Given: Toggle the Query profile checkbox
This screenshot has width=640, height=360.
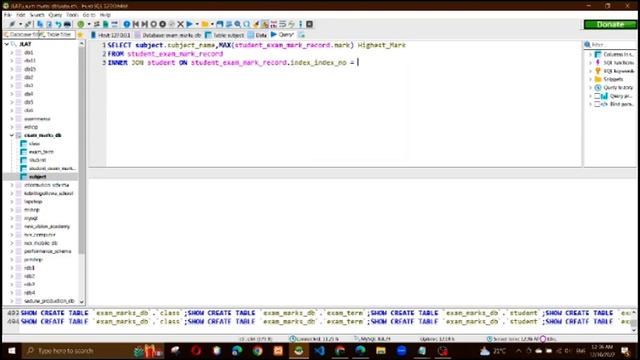Looking at the screenshot, I should click(x=597, y=96).
